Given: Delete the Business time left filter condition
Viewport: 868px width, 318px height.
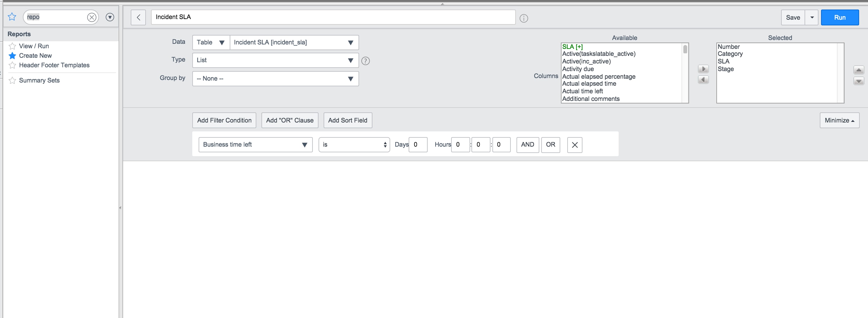Looking at the screenshot, I should tap(575, 145).
